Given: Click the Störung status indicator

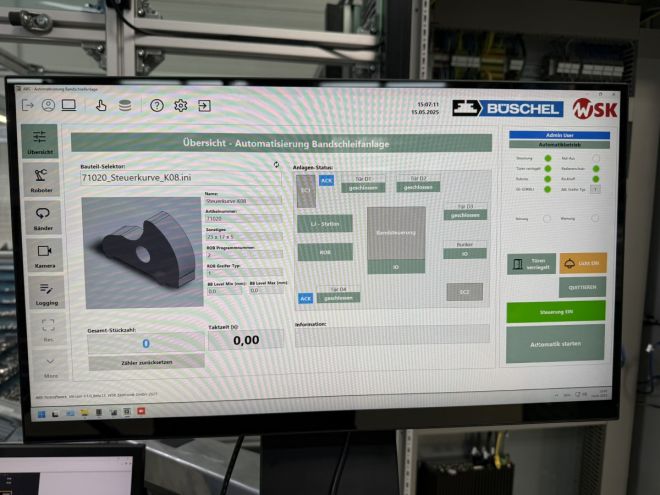Looking at the screenshot, I should 546,218.
